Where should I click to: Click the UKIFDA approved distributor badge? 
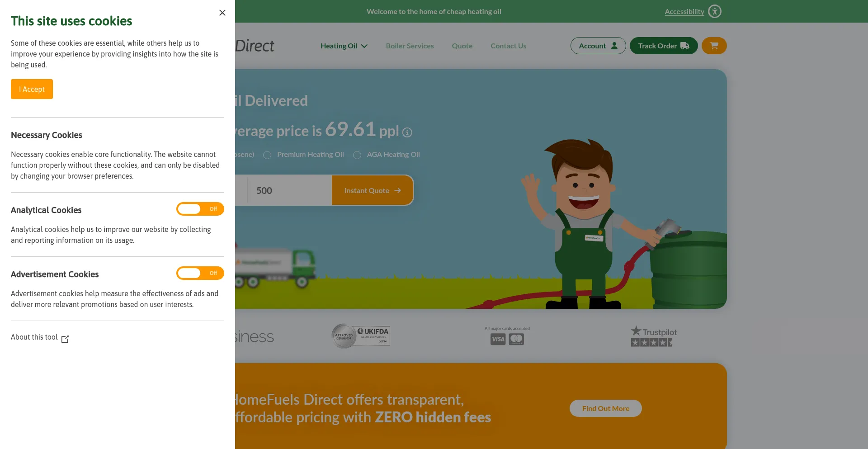coord(361,336)
